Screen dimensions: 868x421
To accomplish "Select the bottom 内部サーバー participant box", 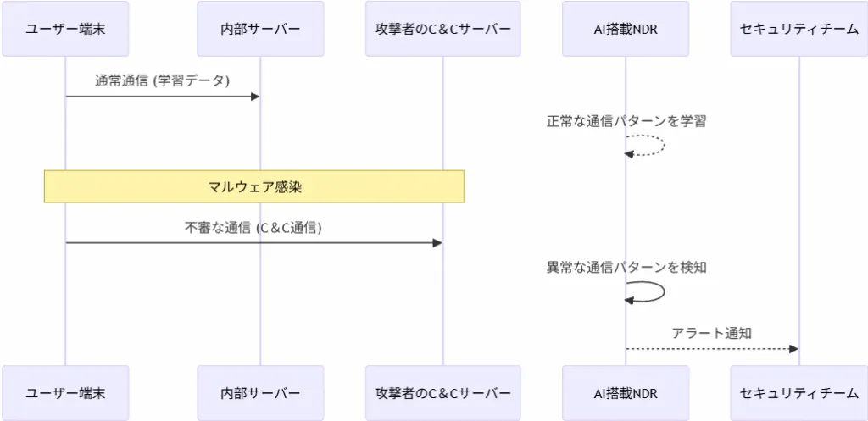I will pyautogui.click(x=260, y=393).
